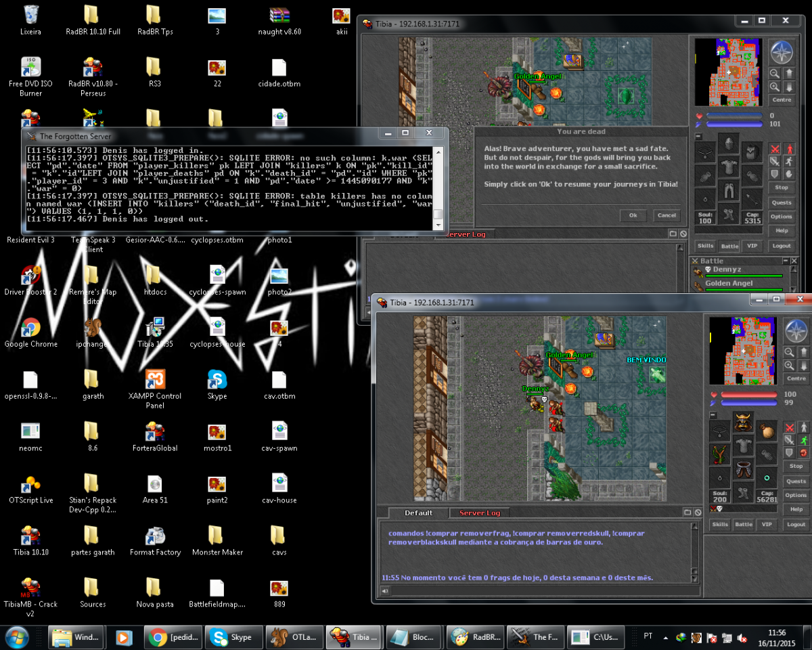Screen dimensions: 812x650
Task: Toggle secure PvP mode in front Tibia
Action: (x=804, y=452)
